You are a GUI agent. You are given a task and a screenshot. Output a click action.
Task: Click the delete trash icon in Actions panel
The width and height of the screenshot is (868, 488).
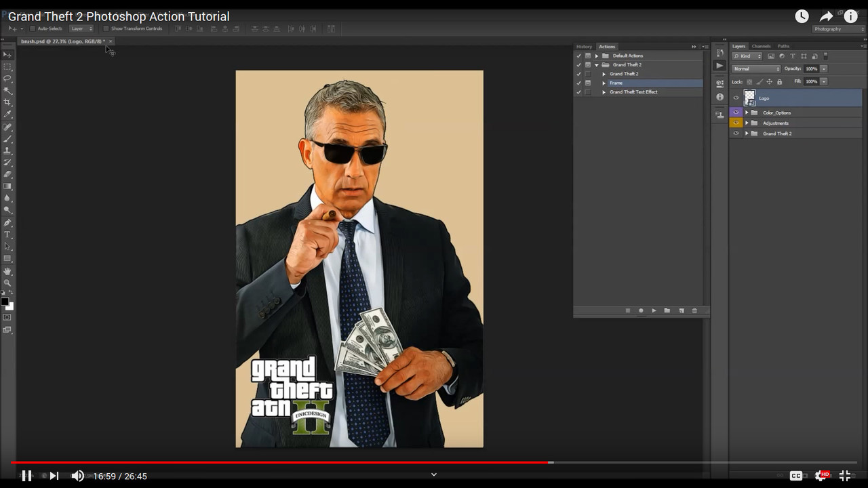694,310
